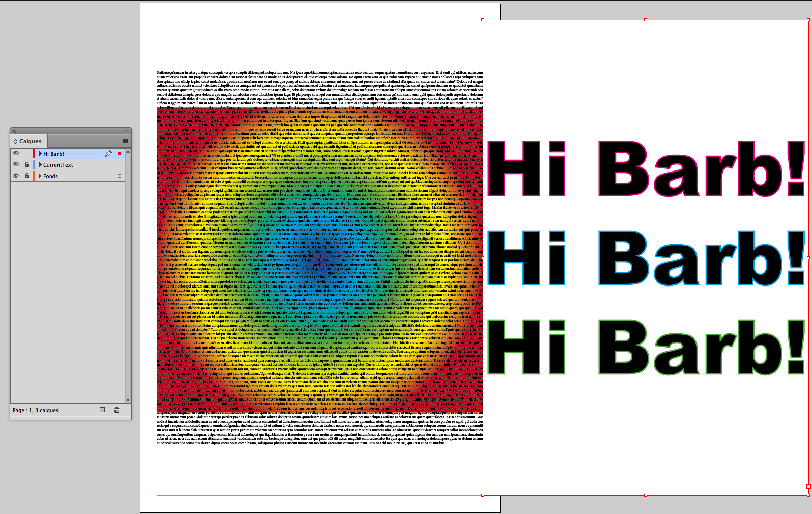Screen dimensions: 812x514
Task: Unlock the Fonds layer
Action: 27,176
